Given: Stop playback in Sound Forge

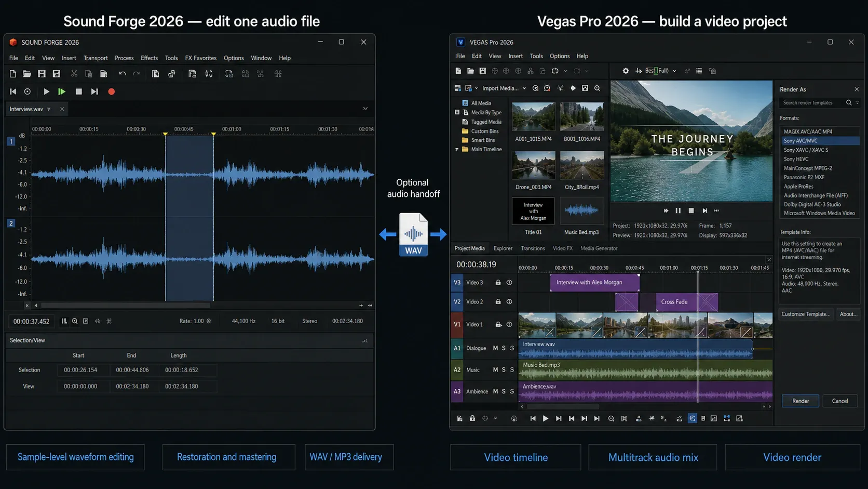Looking at the screenshot, I should point(79,91).
